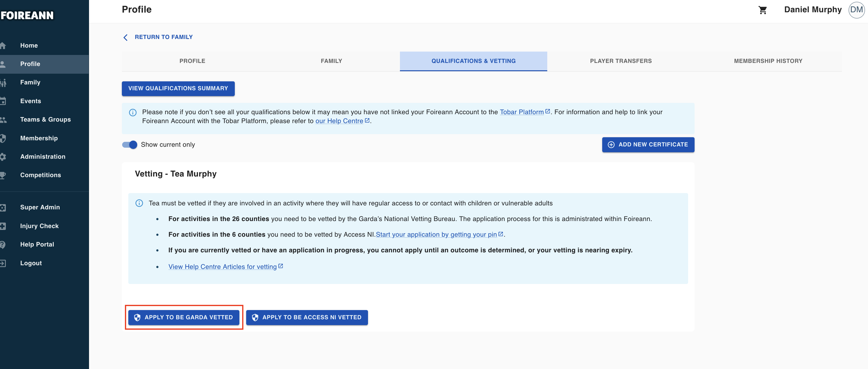The height and width of the screenshot is (369, 868).
Task: Apply to be Access NI Vetted
Action: pyautogui.click(x=307, y=317)
